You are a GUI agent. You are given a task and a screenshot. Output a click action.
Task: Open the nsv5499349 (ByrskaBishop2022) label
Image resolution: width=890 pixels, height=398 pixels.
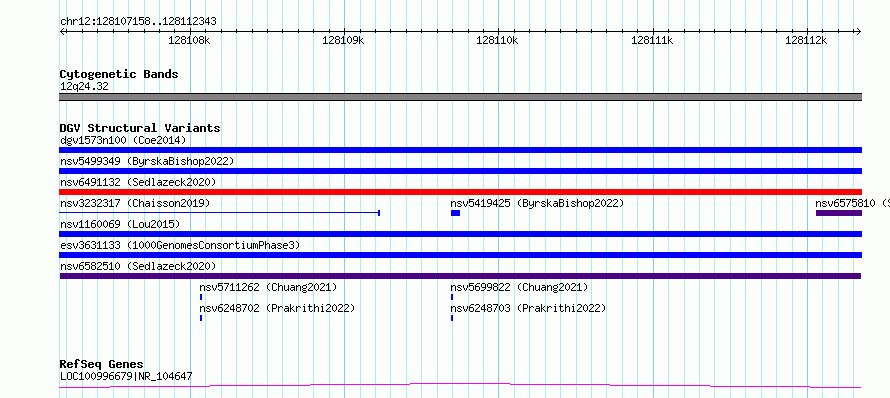[147, 161]
